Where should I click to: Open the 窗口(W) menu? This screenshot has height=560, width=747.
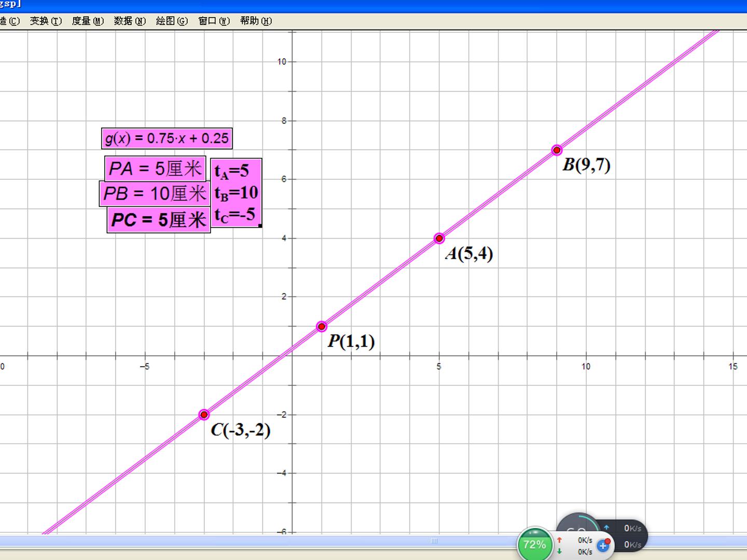214,21
